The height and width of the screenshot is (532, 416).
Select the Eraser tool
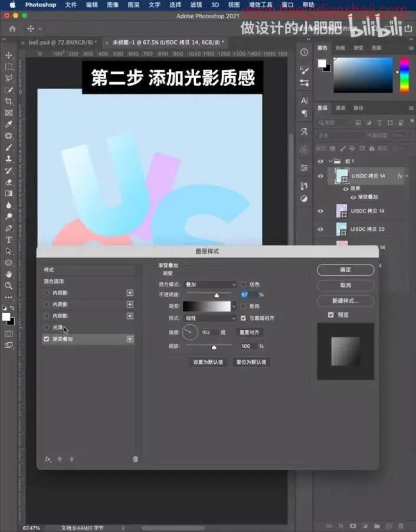click(9, 182)
